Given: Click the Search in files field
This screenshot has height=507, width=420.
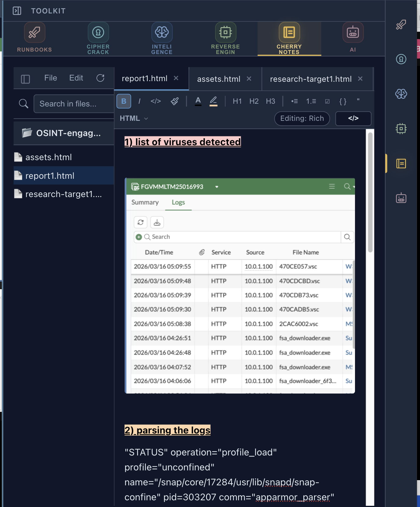Looking at the screenshot, I should pos(73,104).
